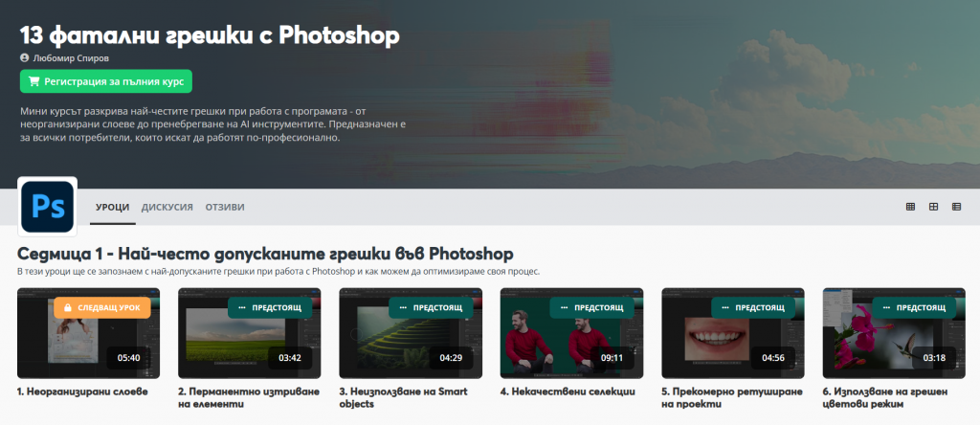The image size is (980, 425).
Task: Click the heading 13 фатални грешки с Photoshop
Action: coord(210,35)
